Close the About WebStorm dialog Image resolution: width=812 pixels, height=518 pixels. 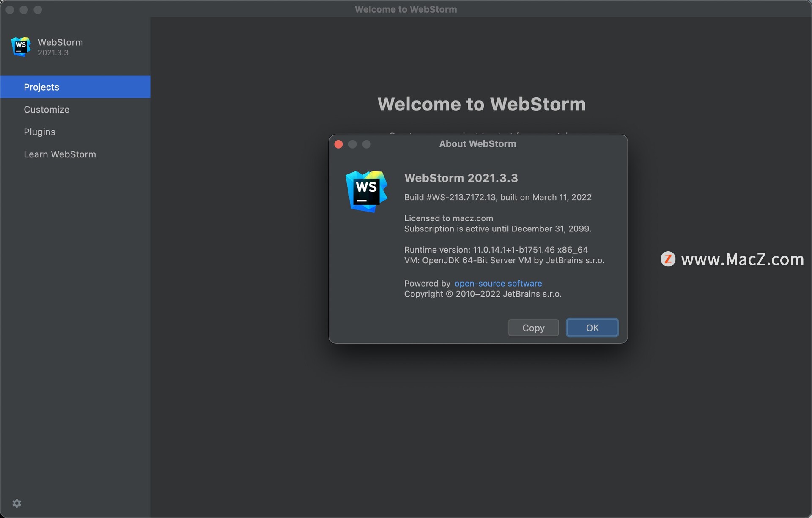tap(338, 144)
